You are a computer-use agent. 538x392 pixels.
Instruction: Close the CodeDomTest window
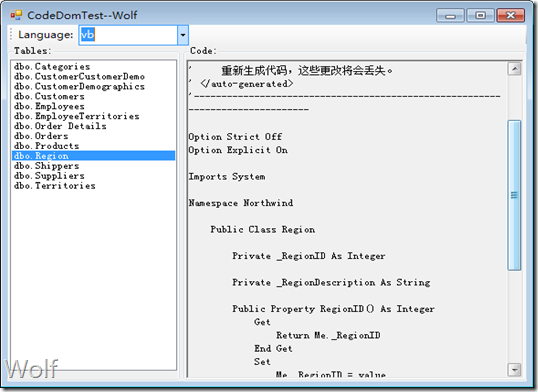click(511, 16)
